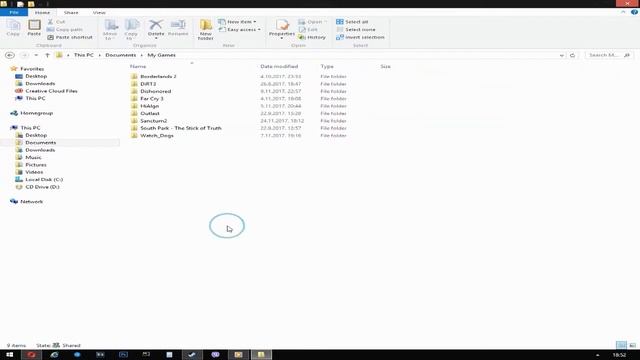Click the Move to icon

[110, 29]
